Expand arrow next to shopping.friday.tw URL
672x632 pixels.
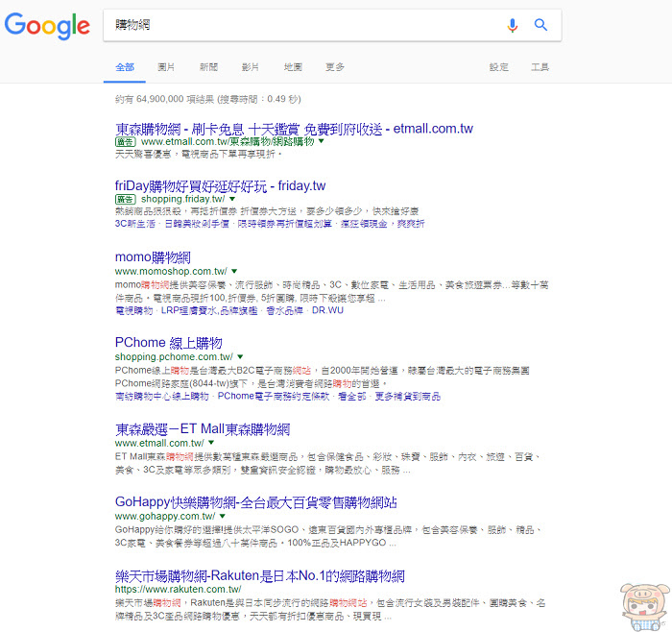[232, 199]
